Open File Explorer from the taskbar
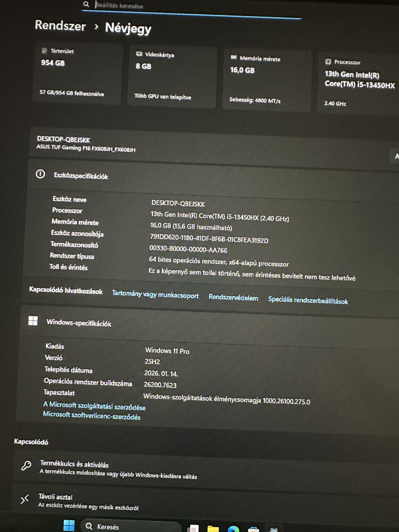 pyautogui.click(x=213, y=528)
